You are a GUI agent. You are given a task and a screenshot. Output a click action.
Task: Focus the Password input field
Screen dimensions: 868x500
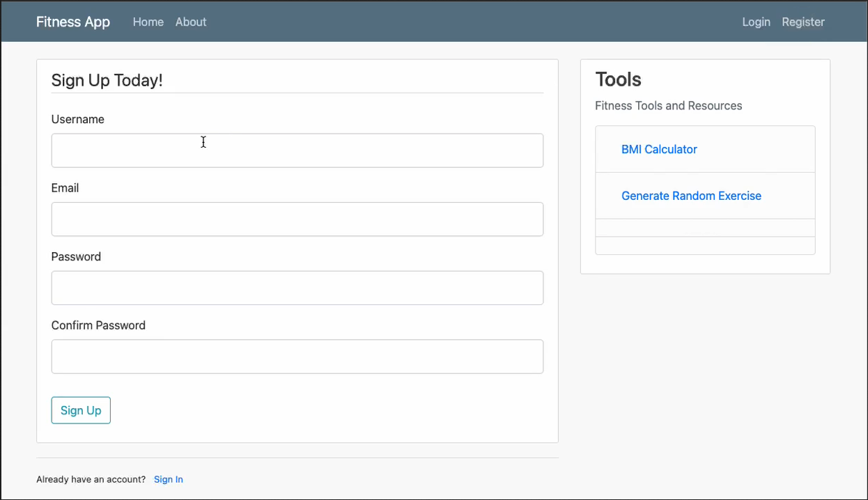297,288
